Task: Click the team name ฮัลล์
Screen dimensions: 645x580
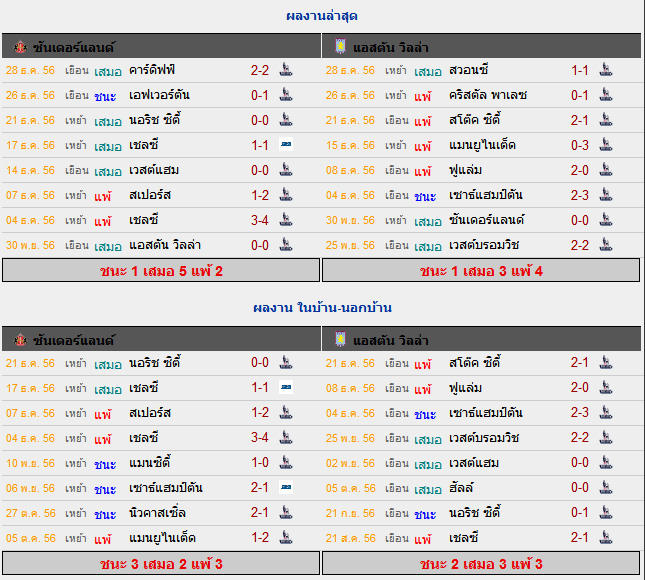Action: [x=461, y=487]
